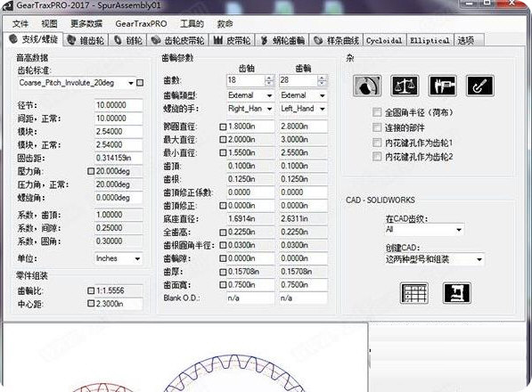Screen dimensions: 532x392
Task: Open the 视图 menu
Action: (x=49, y=24)
